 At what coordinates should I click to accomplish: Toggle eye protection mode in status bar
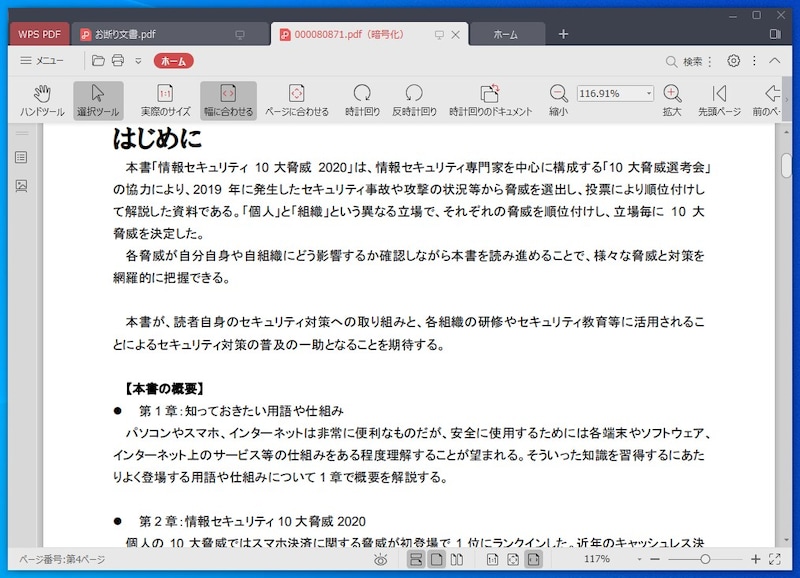click(x=380, y=560)
